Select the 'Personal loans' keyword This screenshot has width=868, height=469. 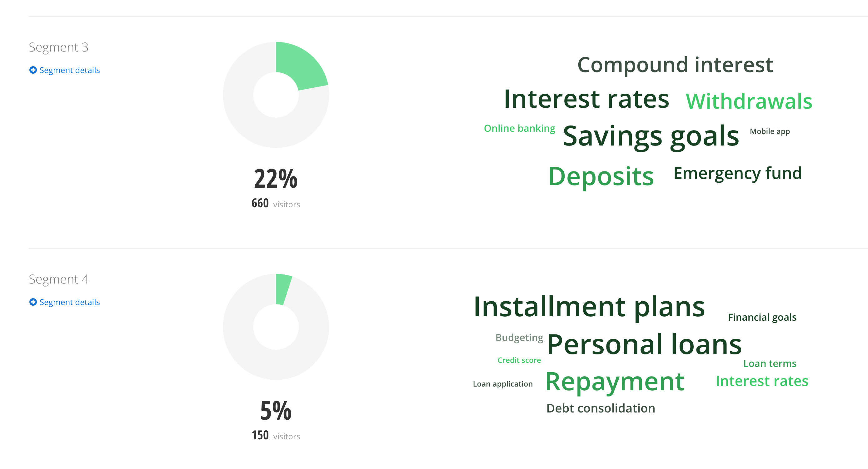pyautogui.click(x=644, y=344)
